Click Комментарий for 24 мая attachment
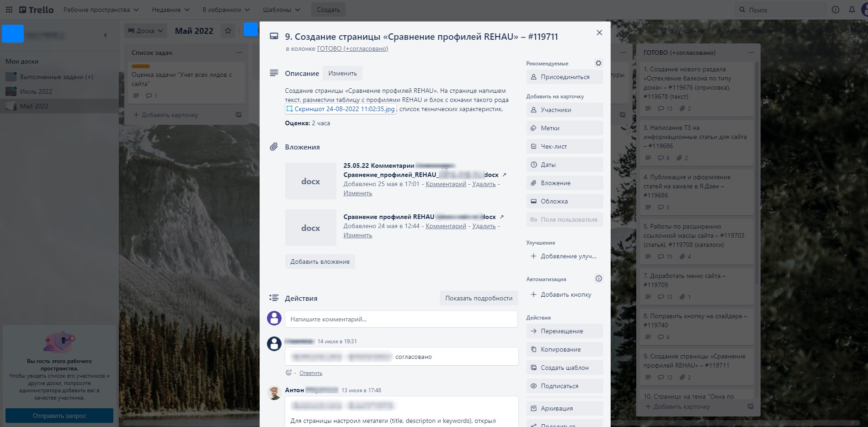 click(446, 226)
